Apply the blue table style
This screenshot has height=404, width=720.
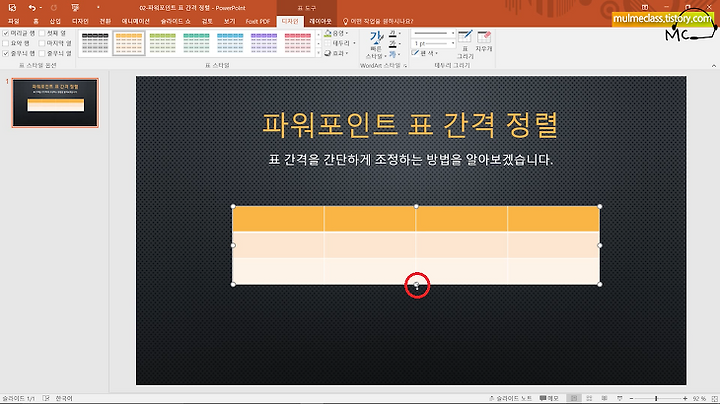coord(230,43)
